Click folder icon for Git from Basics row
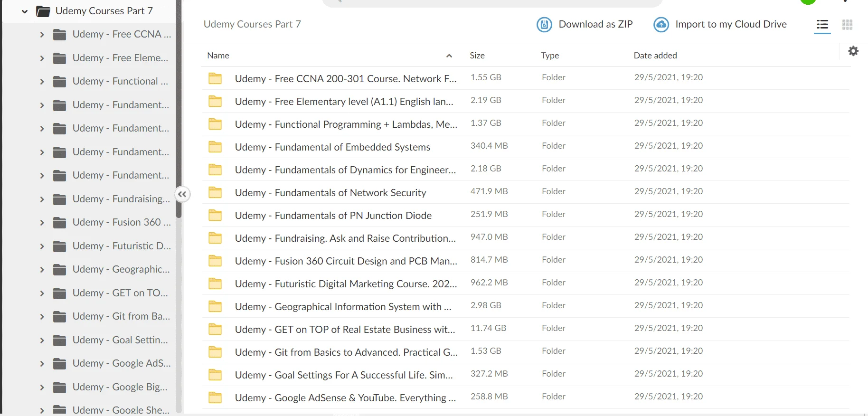Image resolution: width=868 pixels, height=416 pixels. pyautogui.click(x=215, y=352)
